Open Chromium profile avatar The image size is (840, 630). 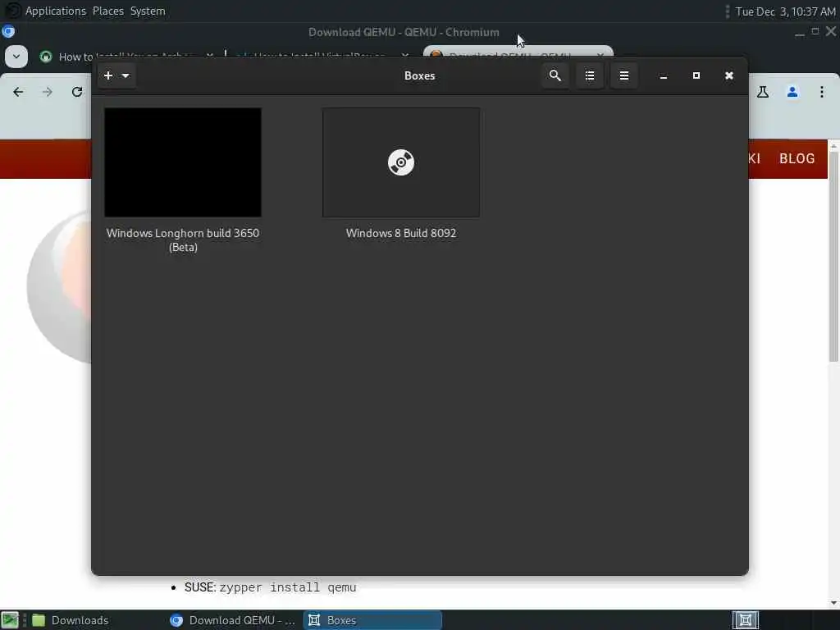click(792, 92)
